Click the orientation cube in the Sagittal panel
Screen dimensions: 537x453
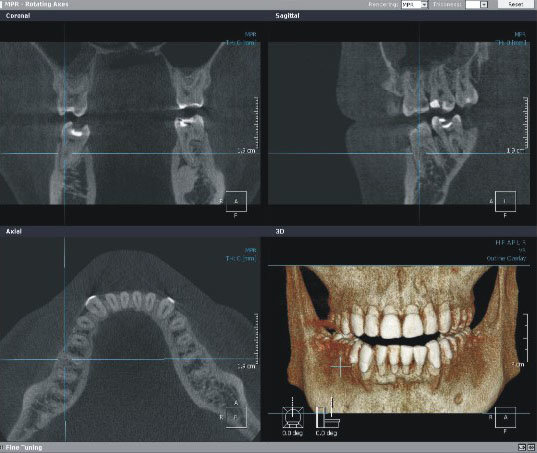505,201
